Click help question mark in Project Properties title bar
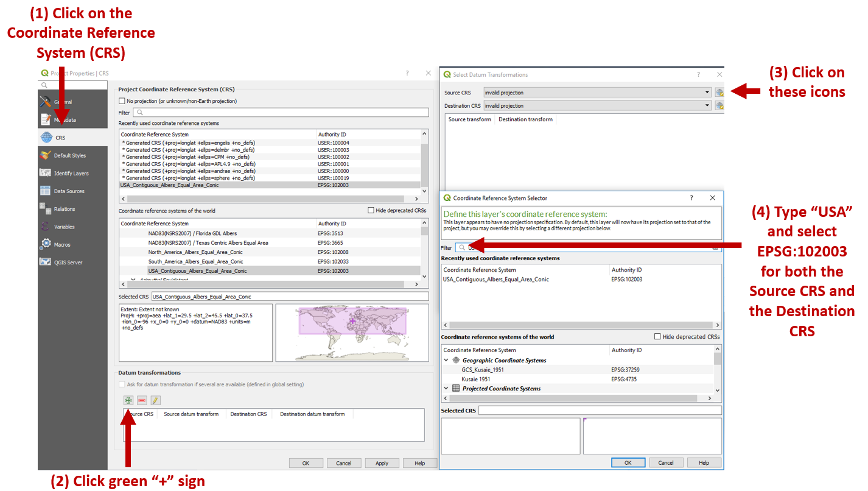The width and height of the screenshot is (868, 491). pos(407,73)
